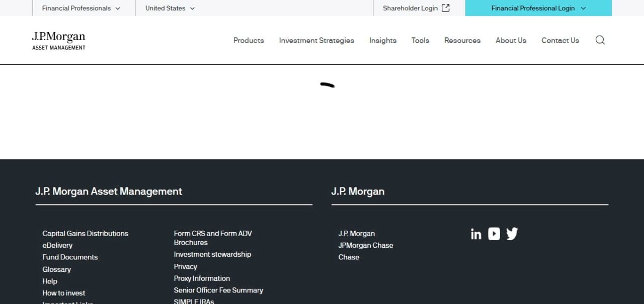This screenshot has height=304, width=644.
Task: Open the Products menu
Action: [x=249, y=40]
